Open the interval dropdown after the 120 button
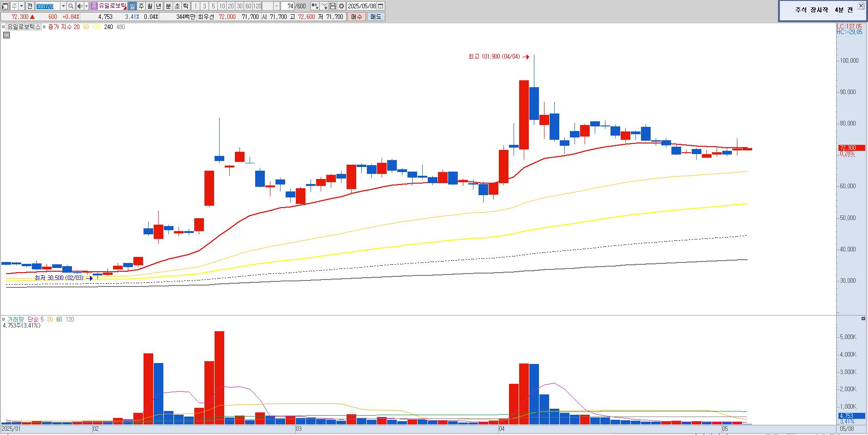 [277, 6]
